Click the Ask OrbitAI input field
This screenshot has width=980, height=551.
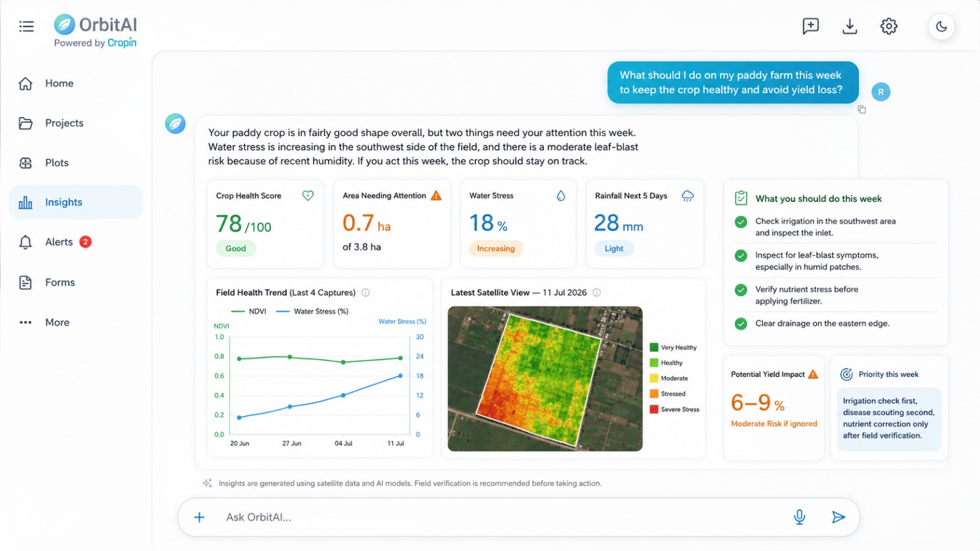[502, 517]
